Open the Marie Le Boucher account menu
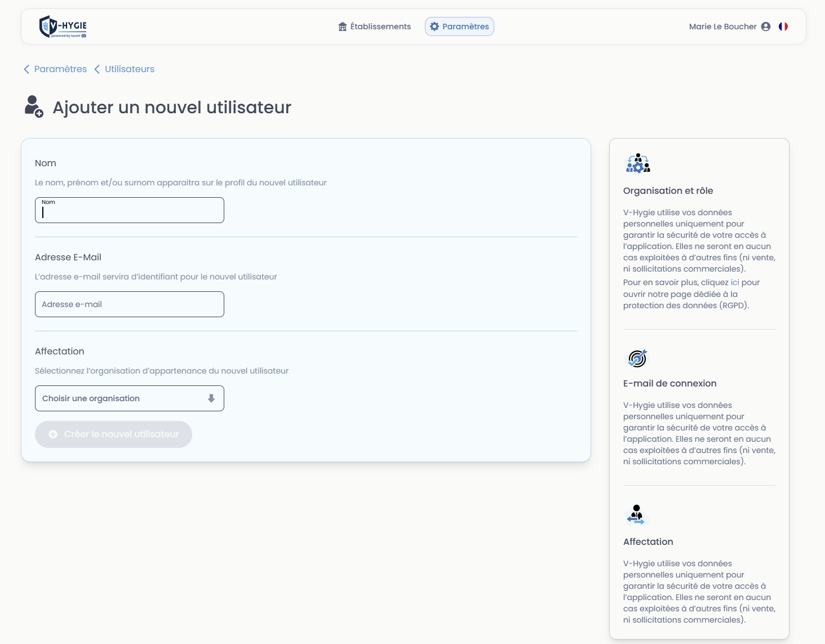The width and height of the screenshot is (825, 644). point(722,26)
